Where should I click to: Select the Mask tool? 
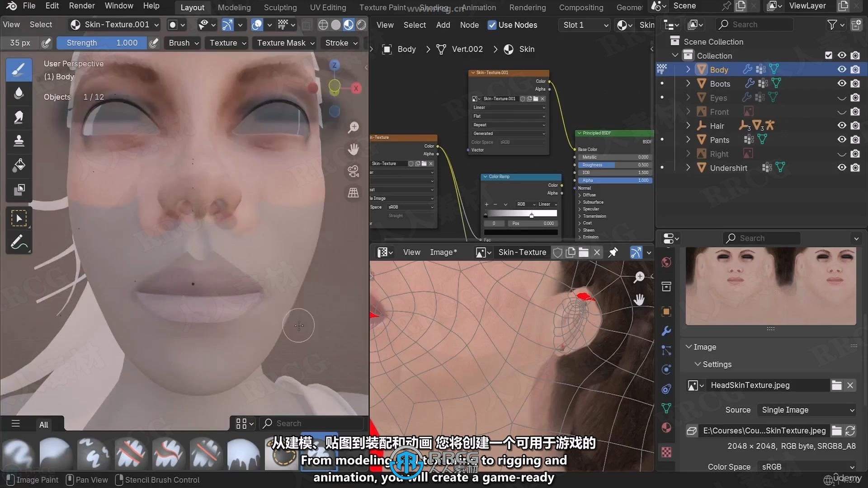pos(19,189)
